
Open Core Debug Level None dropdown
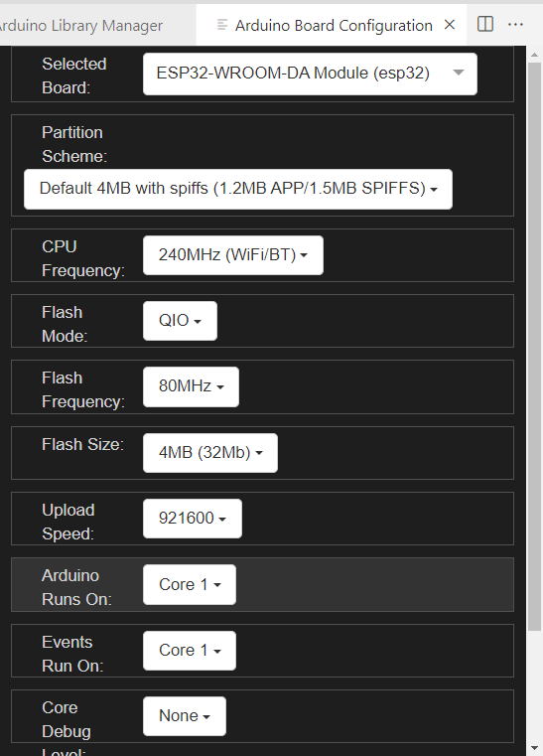(184, 716)
